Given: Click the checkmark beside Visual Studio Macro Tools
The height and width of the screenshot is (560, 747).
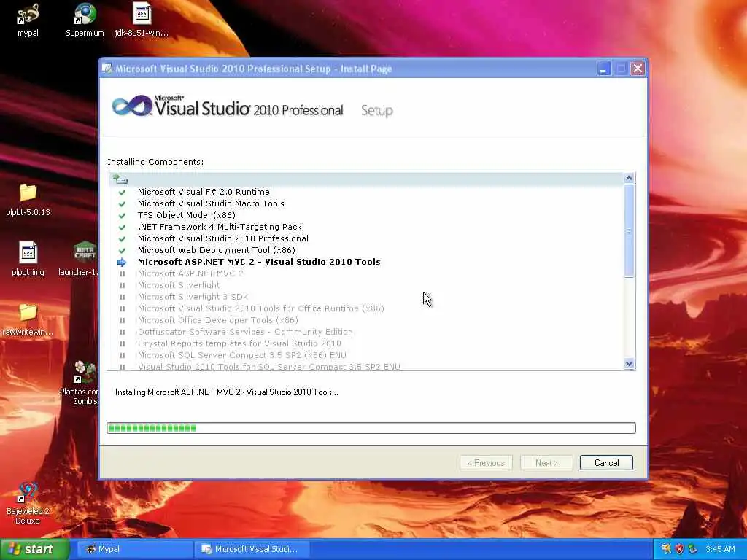Looking at the screenshot, I should point(122,204).
